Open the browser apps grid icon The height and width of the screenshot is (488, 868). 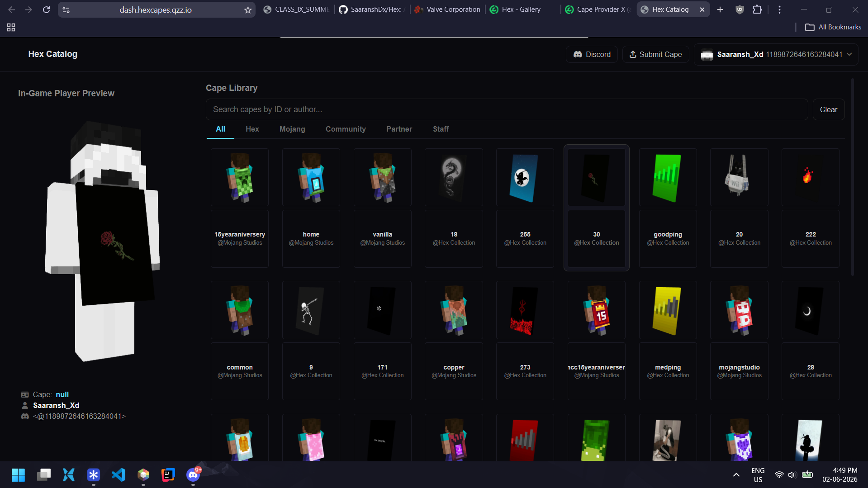tap(11, 28)
